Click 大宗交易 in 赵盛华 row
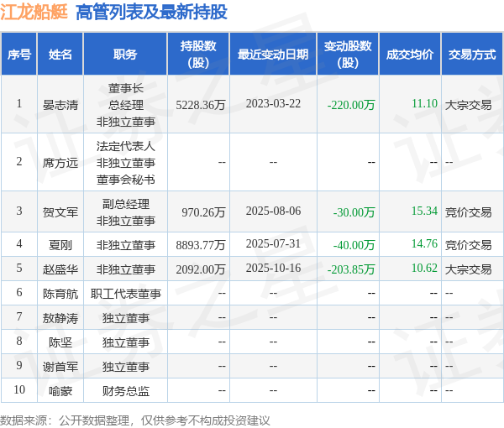Viewport: 504px width, 428px height. [469, 269]
